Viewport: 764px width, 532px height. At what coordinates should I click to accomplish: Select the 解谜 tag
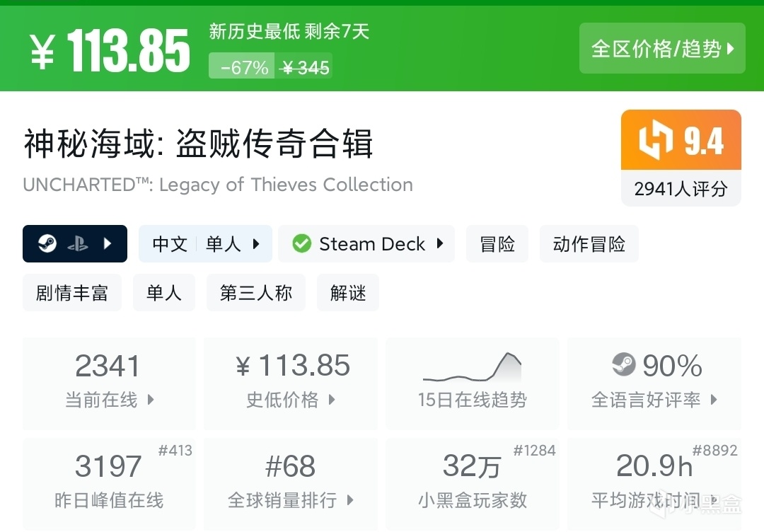[348, 293]
